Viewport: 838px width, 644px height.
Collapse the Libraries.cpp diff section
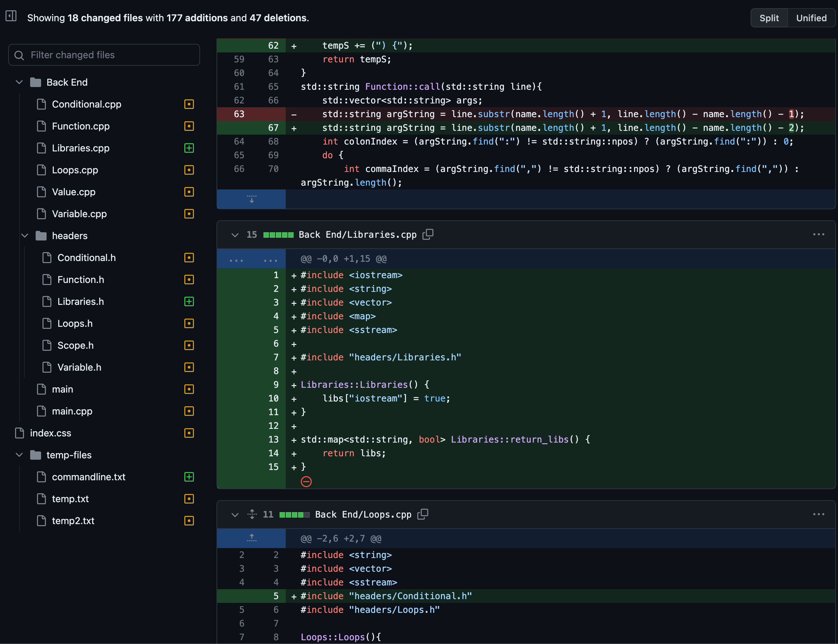235,235
